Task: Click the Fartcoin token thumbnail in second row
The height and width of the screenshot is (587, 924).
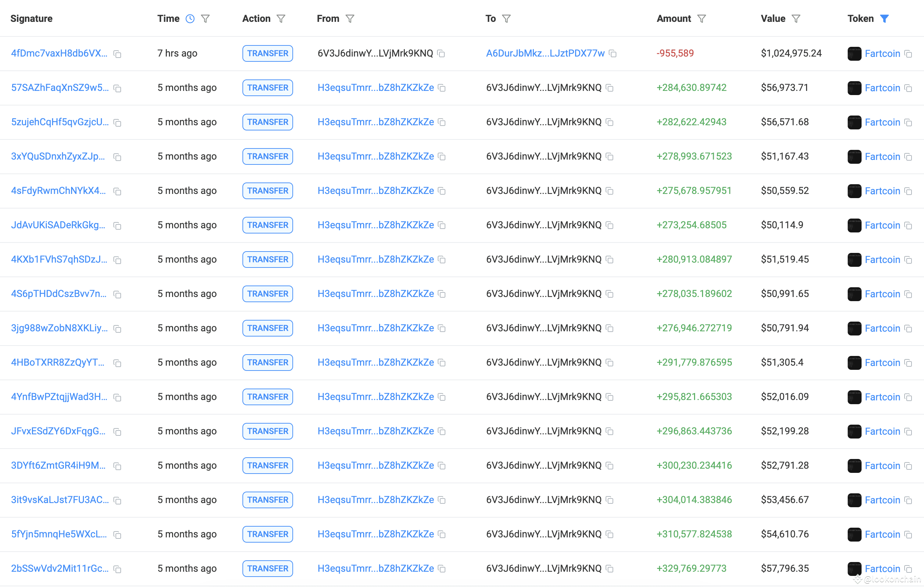Action: (x=854, y=88)
